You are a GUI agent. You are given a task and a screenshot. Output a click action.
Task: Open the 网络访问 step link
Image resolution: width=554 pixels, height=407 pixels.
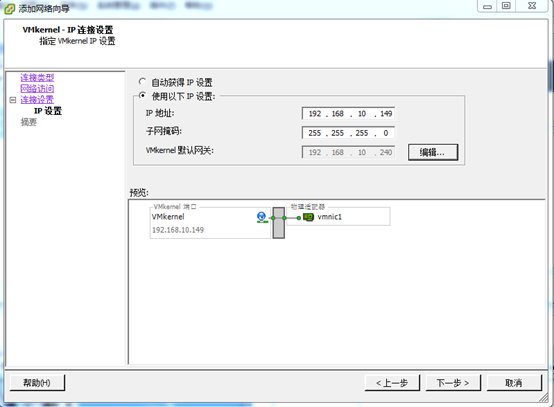(x=37, y=88)
